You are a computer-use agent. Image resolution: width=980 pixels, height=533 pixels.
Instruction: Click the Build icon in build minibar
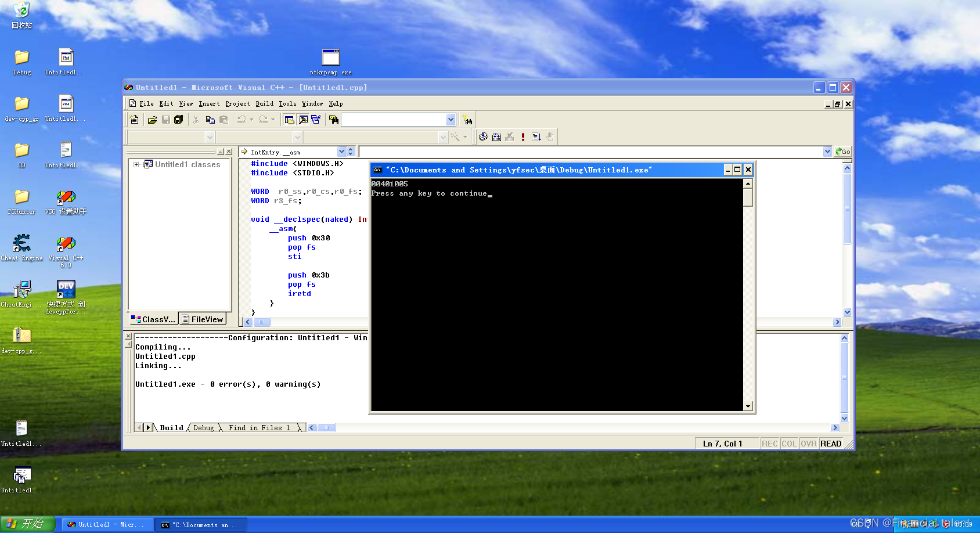496,137
